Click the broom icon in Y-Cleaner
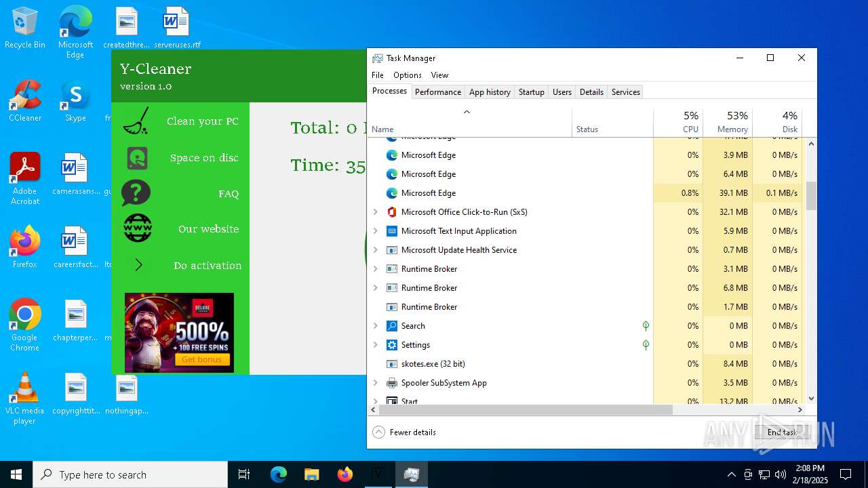Screen dimensions: 868x488 [x=136, y=121]
